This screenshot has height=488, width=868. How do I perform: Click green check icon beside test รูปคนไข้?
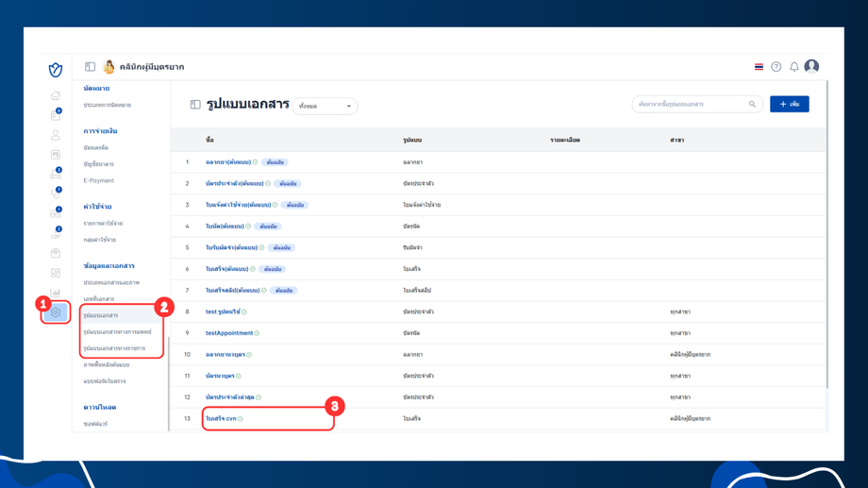[x=244, y=311]
